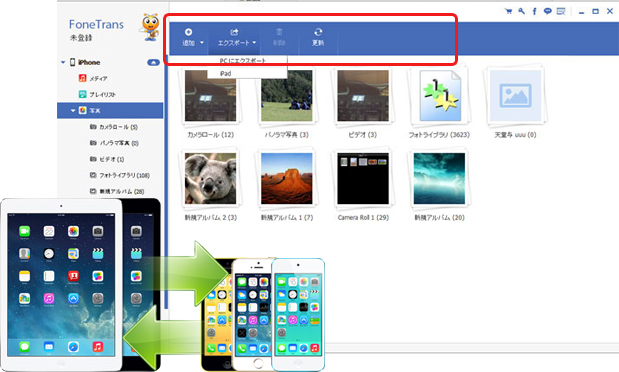Open the shopping cart purchase icon
This screenshot has width=619, height=372.
click(508, 11)
